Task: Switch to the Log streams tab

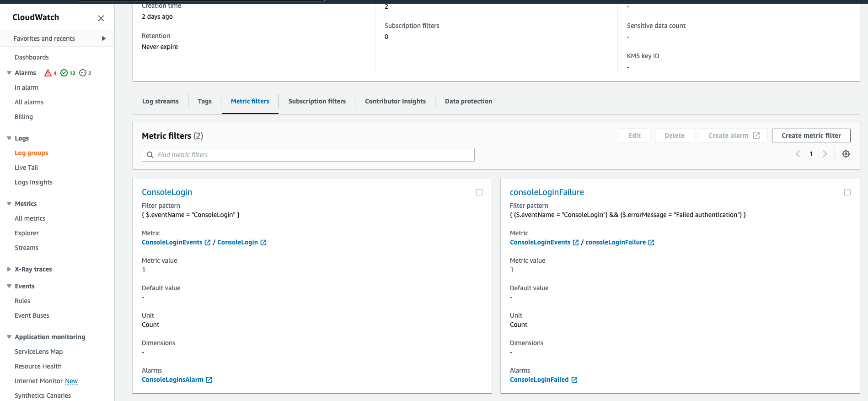Action: (x=160, y=101)
